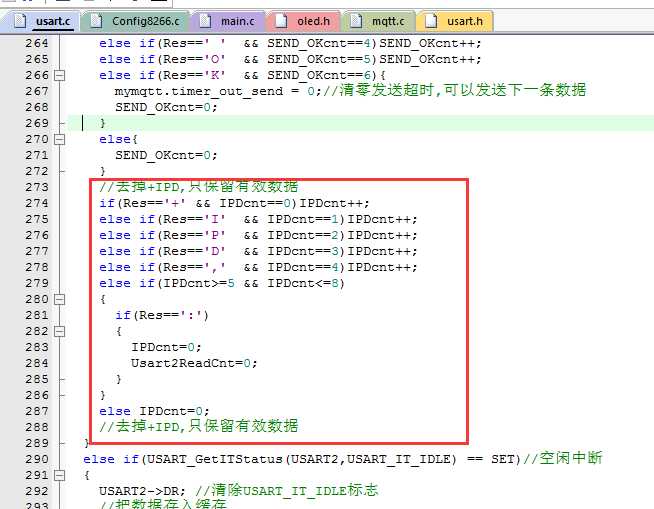Click line number 290 in the gutter
654x509 pixels.
(37, 459)
